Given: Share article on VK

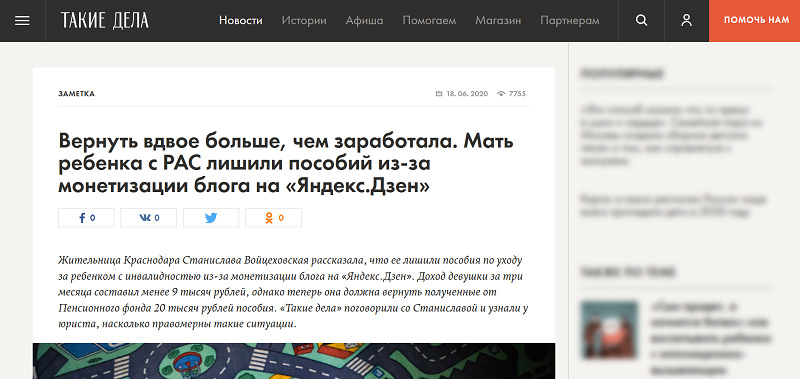Looking at the screenshot, I should [x=148, y=218].
